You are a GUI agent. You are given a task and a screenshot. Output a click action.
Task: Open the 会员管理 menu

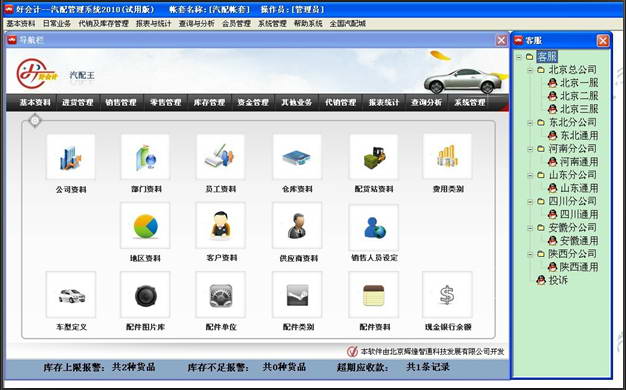pos(236,24)
